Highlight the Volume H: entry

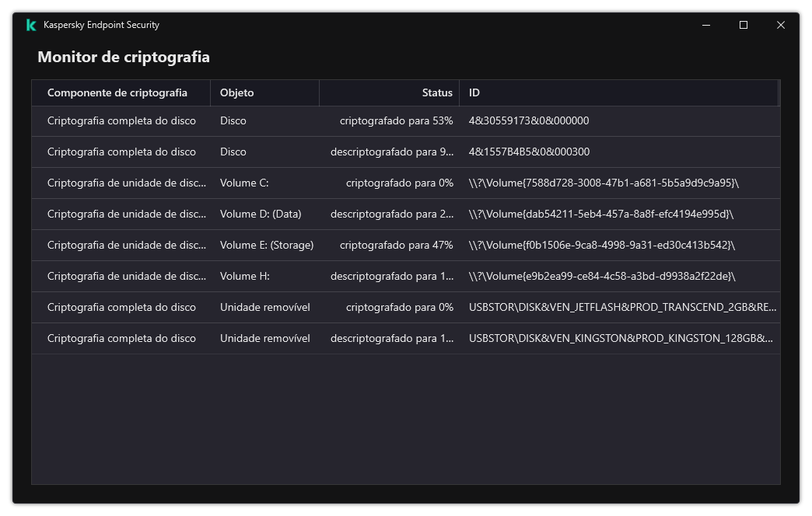244,276
